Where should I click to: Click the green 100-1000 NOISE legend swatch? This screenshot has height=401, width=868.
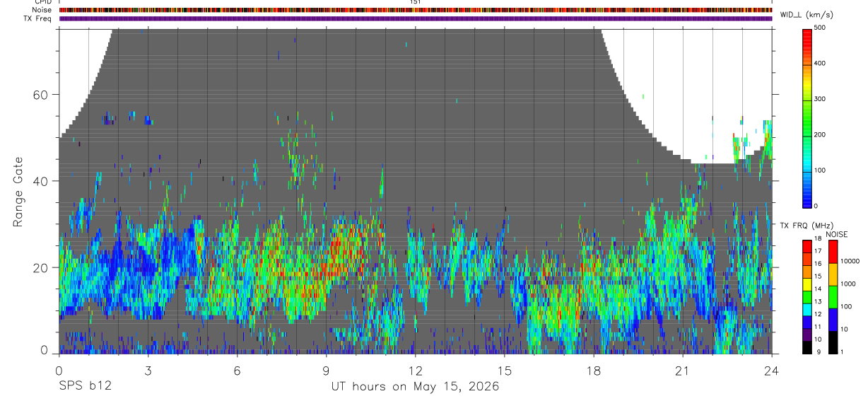pos(833,297)
